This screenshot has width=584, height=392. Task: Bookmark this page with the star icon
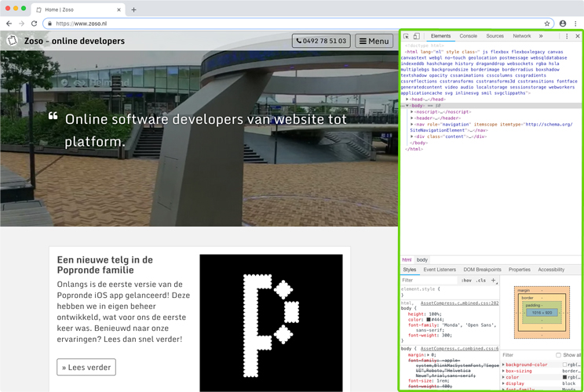point(547,24)
